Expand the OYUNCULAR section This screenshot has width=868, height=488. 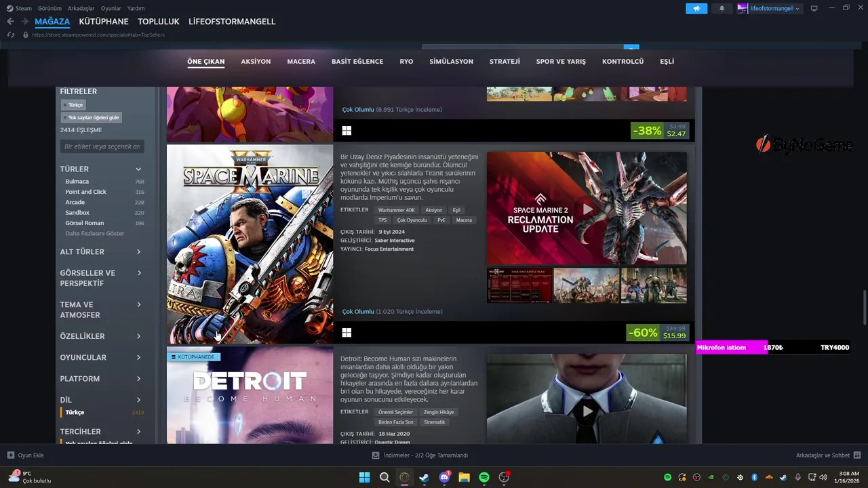pyautogui.click(x=102, y=357)
